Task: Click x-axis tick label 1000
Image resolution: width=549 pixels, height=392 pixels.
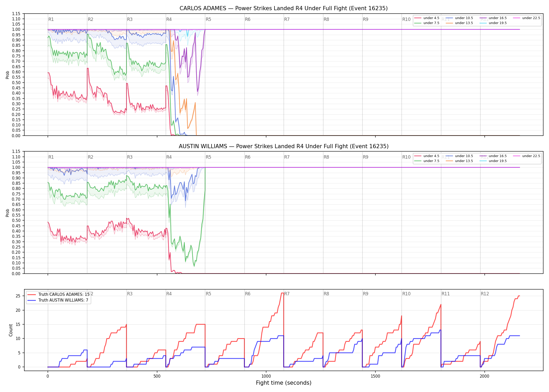Action: point(266,376)
